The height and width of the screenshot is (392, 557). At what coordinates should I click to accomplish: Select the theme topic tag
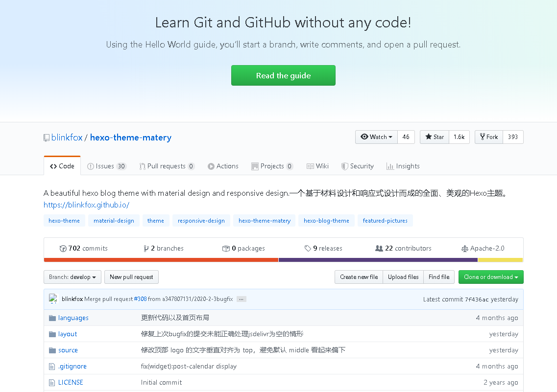point(156,221)
